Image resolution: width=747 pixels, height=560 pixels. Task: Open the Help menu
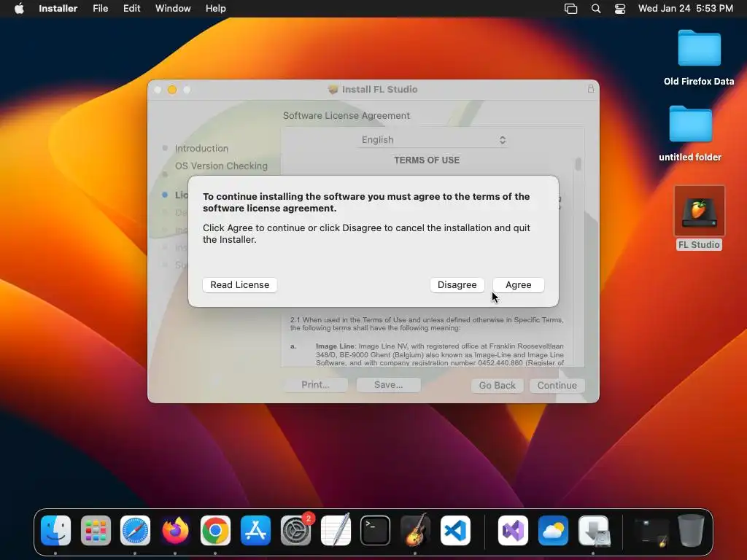click(x=215, y=9)
